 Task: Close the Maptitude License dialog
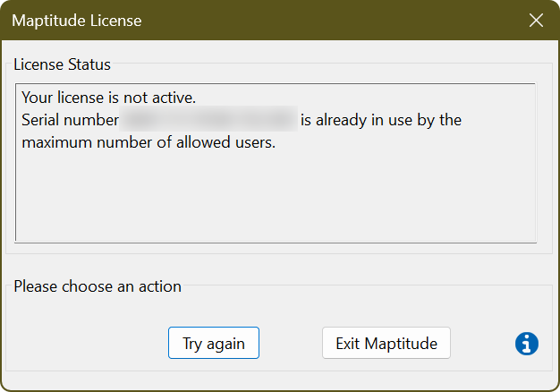point(536,20)
